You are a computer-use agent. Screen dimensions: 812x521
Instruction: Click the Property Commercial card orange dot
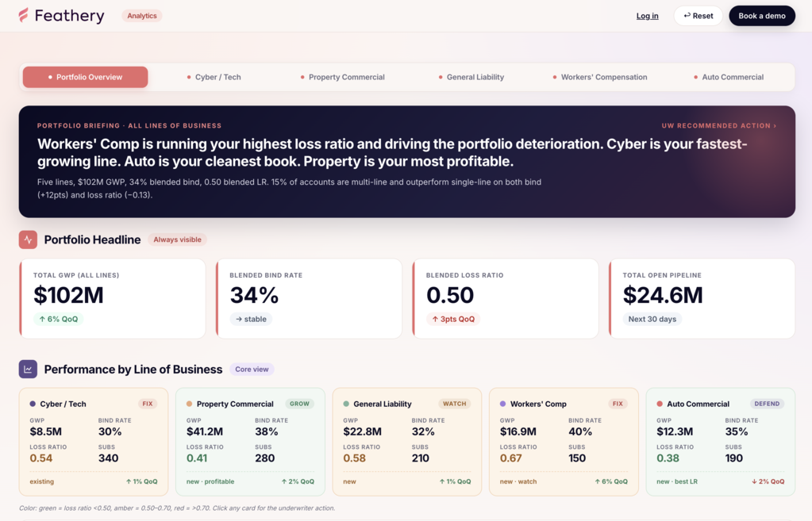pyautogui.click(x=189, y=404)
